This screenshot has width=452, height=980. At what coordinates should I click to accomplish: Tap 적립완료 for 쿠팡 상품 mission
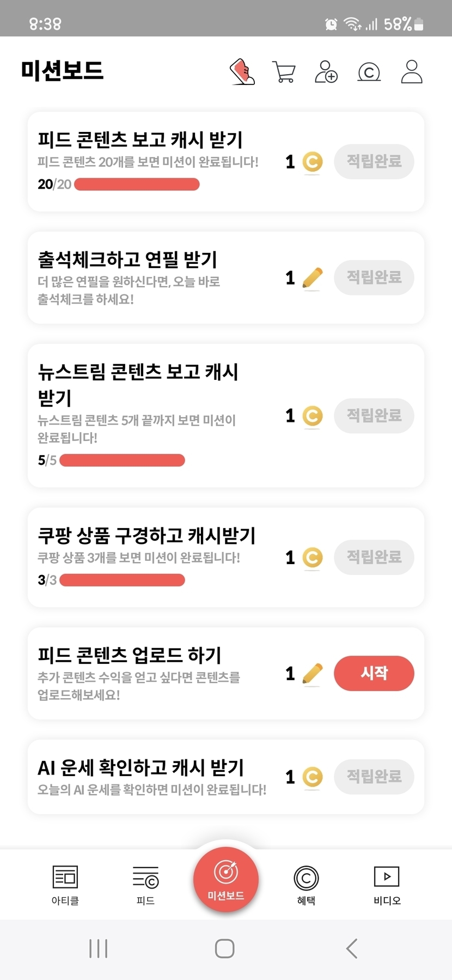click(374, 557)
